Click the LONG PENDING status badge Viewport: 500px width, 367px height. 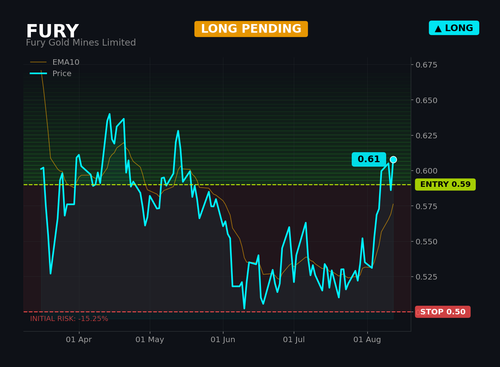251,29
